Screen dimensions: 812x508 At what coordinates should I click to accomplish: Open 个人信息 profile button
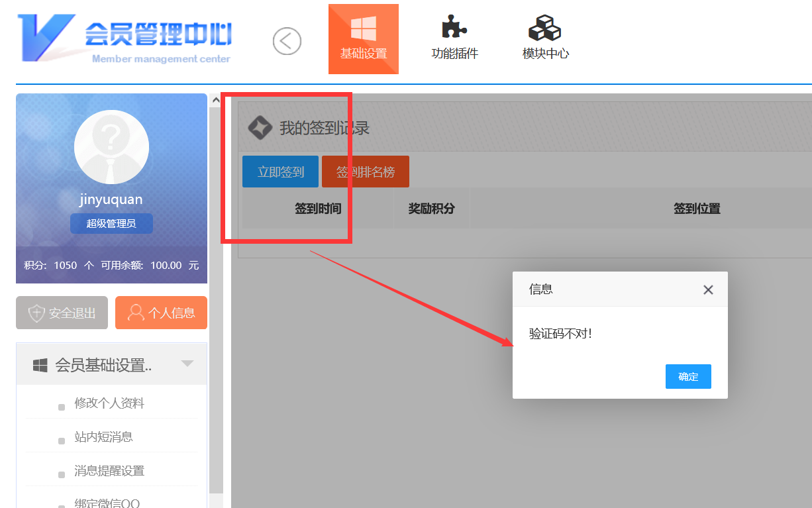click(x=161, y=313)
